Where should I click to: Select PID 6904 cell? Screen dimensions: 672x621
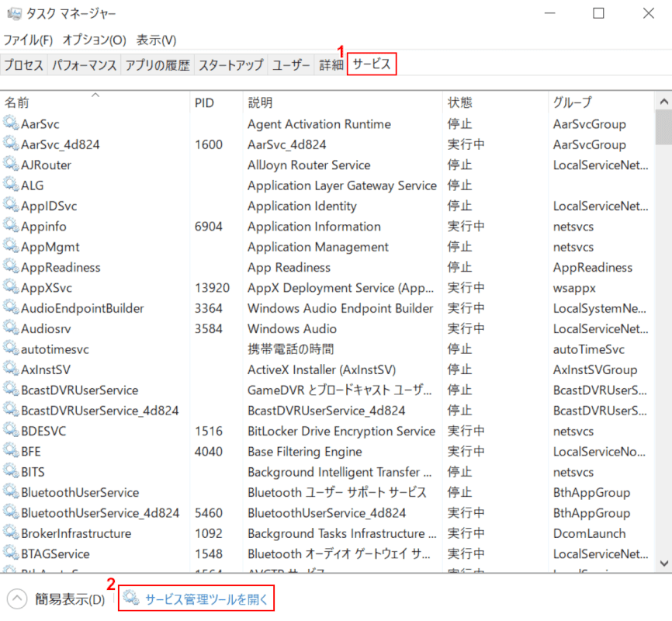209,226
